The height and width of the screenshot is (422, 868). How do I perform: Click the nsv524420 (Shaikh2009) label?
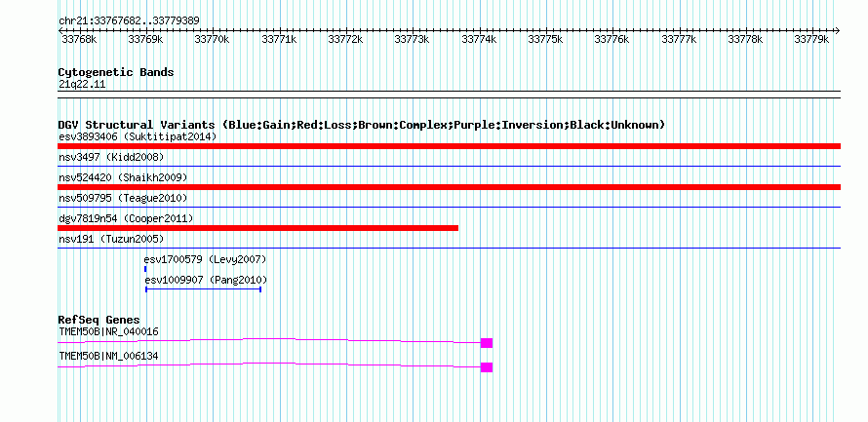pos(123,177)
